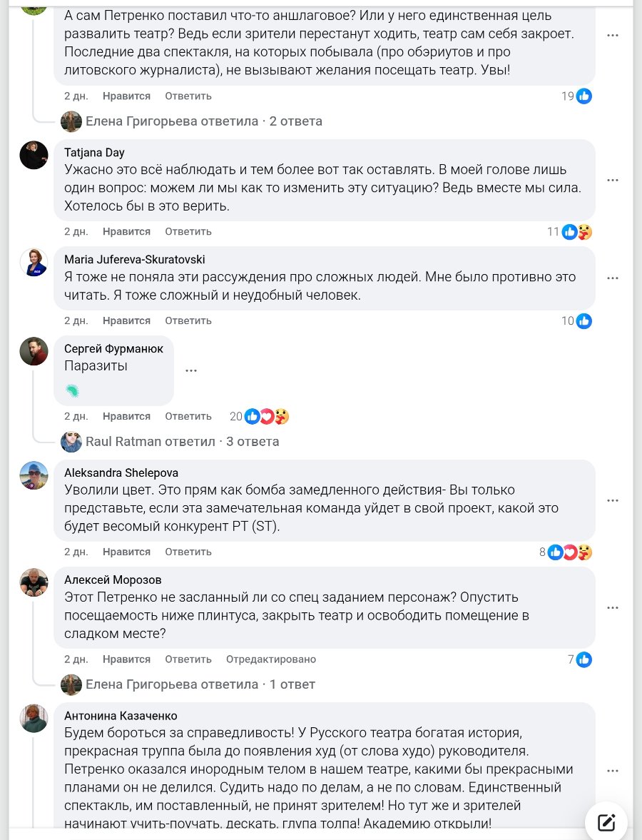Open like reaction icon showing 19 likes

(x=584, y=96)
